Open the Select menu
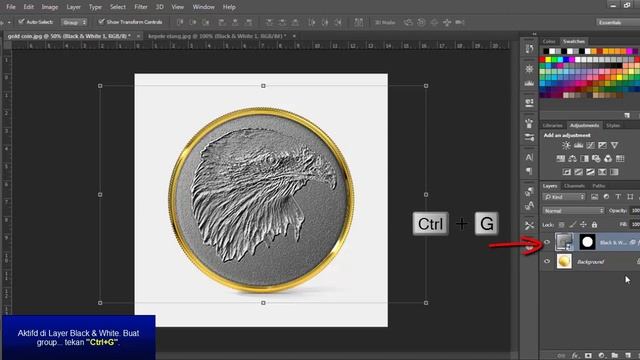This screenshot has width=640, height=360. [118, 7]
